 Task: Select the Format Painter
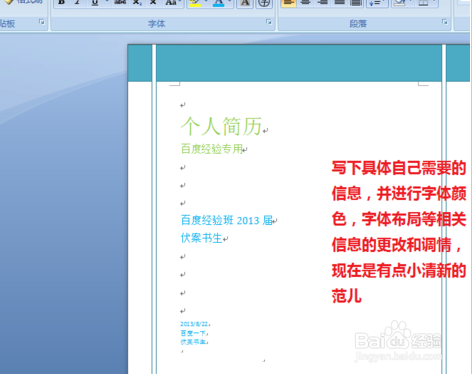point(23,2)
